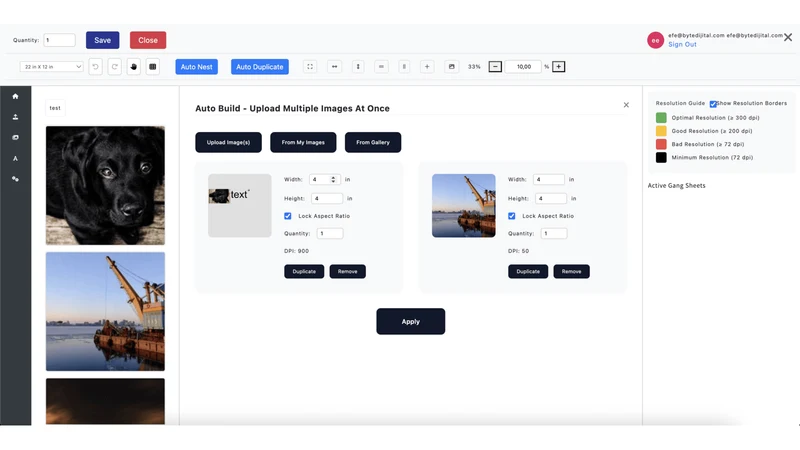Viewport: 800px width, 450px height.
Task: Click the vertical align bars icon
Action: [404, 67]
